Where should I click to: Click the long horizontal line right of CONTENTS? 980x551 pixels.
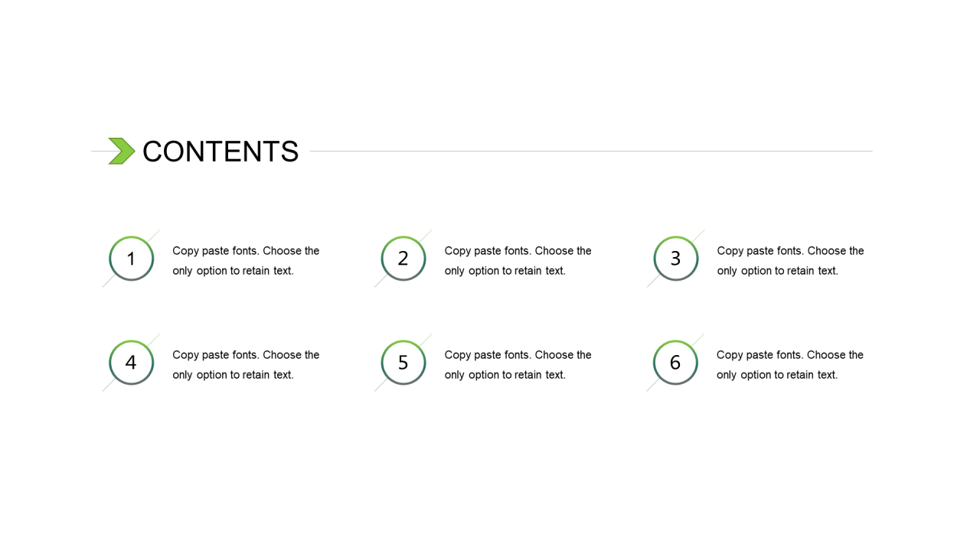[590, 151]
